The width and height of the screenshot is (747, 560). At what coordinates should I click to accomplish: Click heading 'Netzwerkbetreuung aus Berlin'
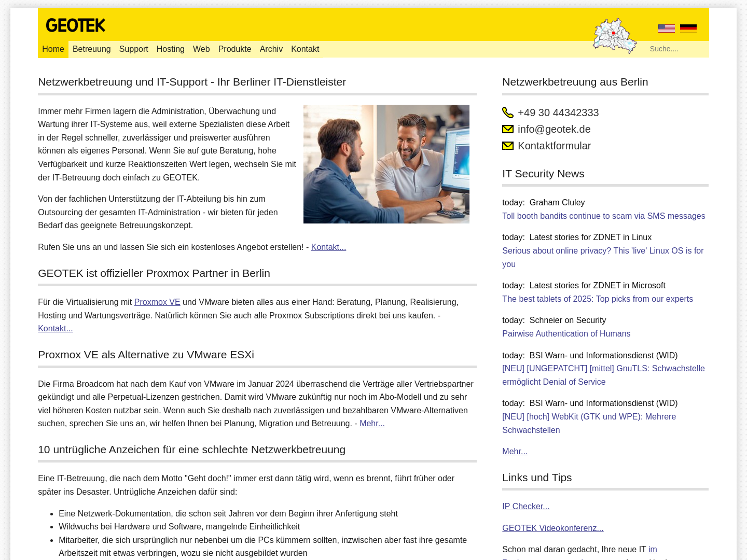(x=575, y=82)
